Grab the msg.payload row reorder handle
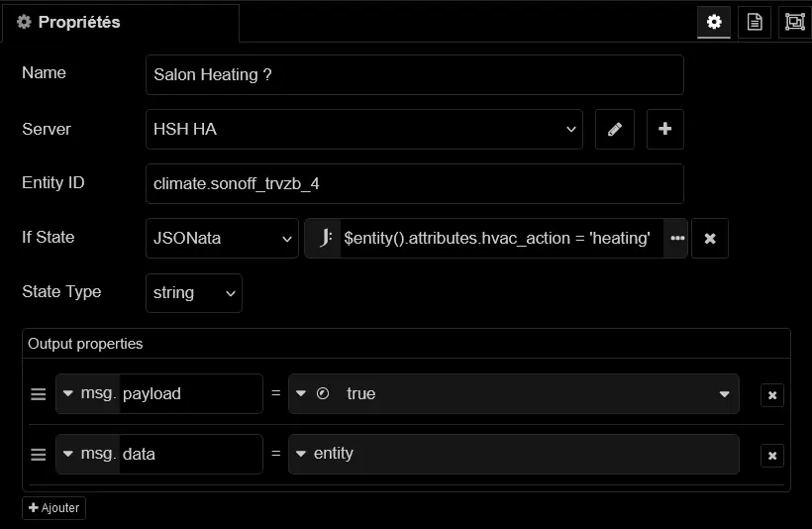Image resolution: width=812 pixels, height=529 pixels. tap(39, 394)
